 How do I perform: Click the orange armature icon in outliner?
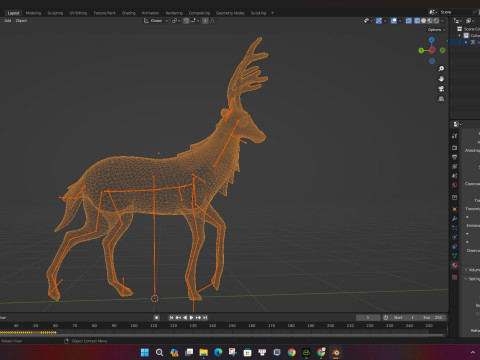pos(473,42)
